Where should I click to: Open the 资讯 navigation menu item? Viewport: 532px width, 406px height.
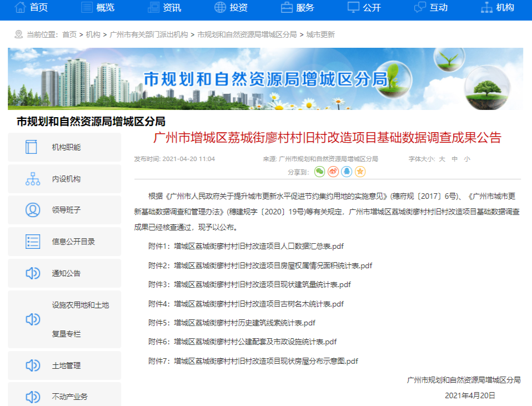(x=164, y=8)
